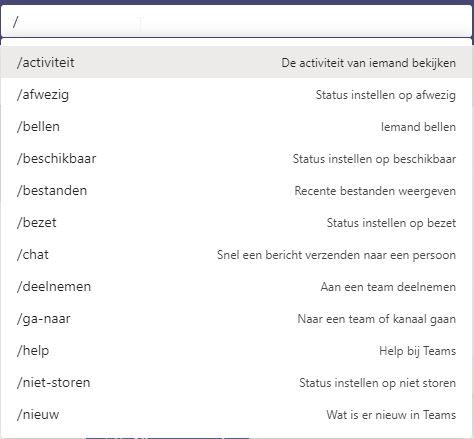Choose the /bezet status command
Image resolution: width=474 pixels, height=439 pixels.
(237, 222)
